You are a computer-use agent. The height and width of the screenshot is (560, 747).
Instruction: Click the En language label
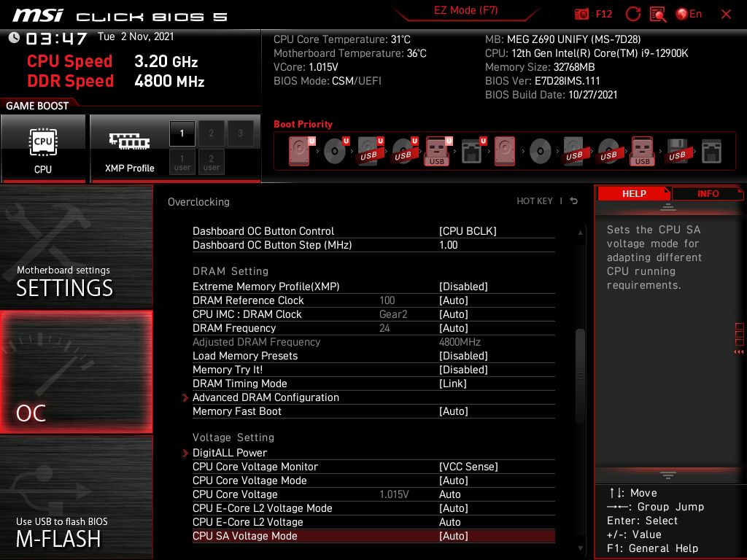pos(695,14)
